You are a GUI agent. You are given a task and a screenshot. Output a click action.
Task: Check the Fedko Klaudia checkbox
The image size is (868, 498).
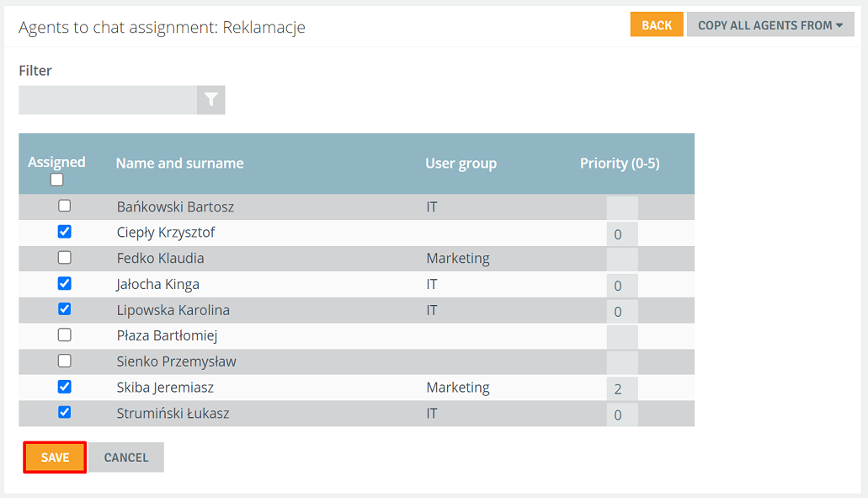point(64,258)
